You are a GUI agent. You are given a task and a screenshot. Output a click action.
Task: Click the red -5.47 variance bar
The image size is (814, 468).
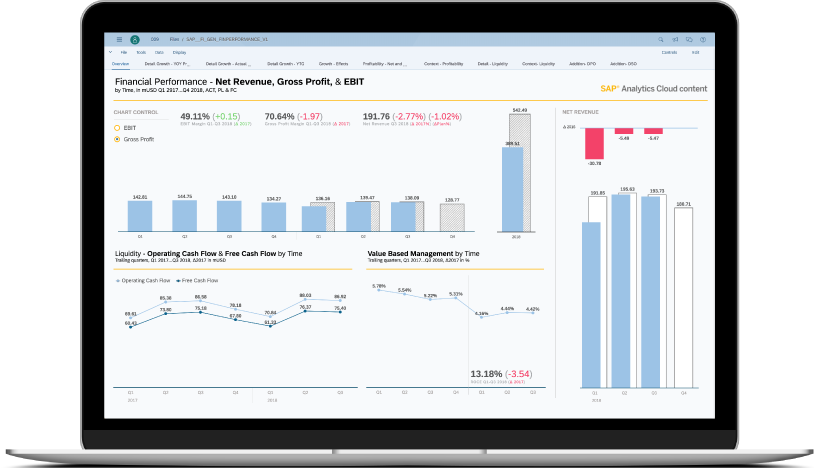click(x=654, y=131)
